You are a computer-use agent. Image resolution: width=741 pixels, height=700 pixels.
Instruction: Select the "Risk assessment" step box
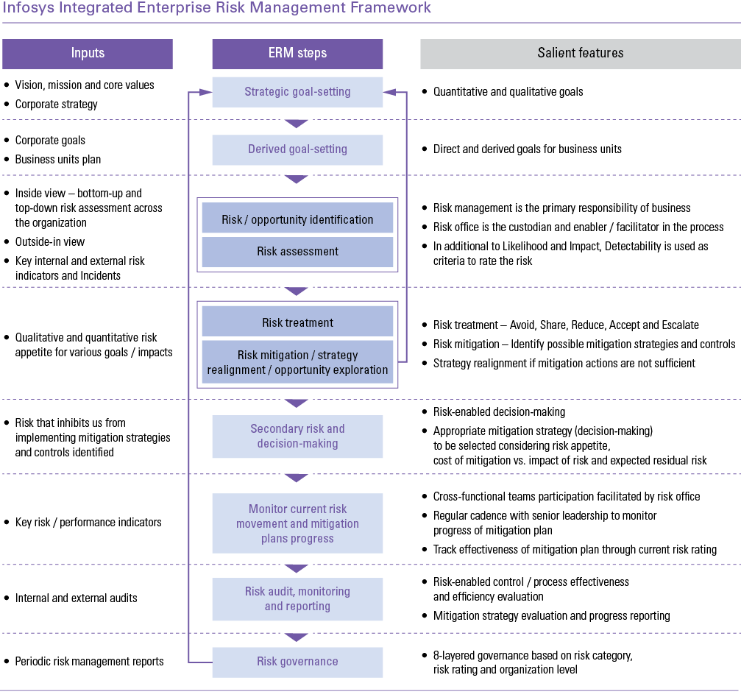[297, 252]
